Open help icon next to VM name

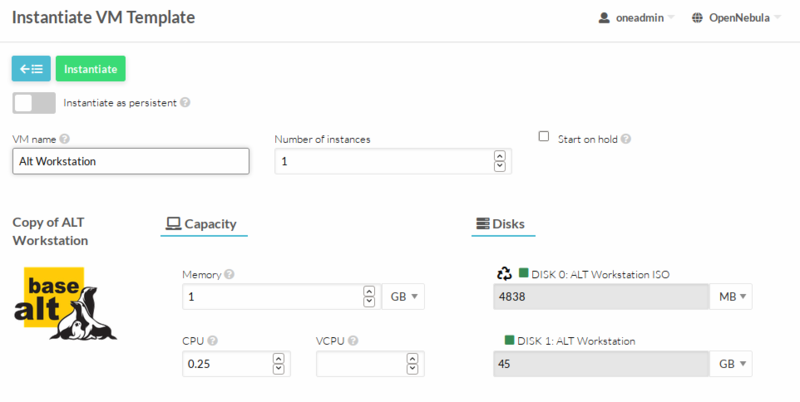pyautogui.click(x=64, y=139)
